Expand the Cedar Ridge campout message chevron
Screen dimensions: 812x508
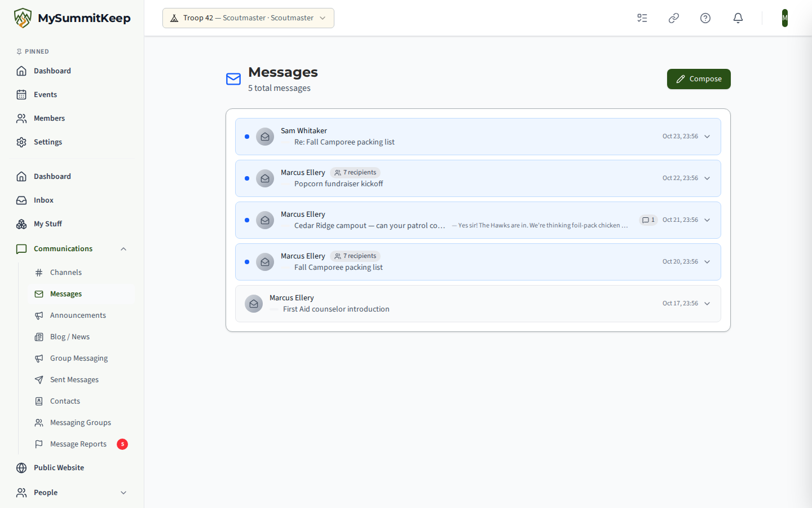tap(707, 220)
